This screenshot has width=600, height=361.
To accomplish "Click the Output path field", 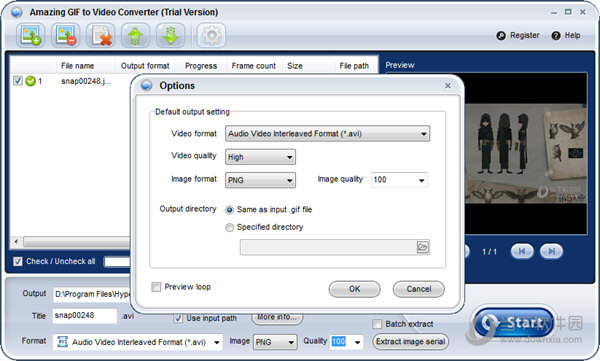I will 92,294.
